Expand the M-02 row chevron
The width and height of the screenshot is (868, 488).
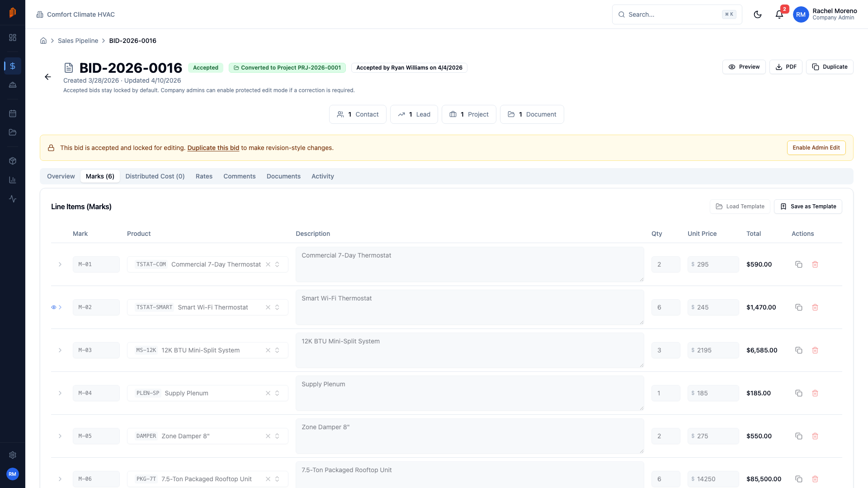(60, 307)
